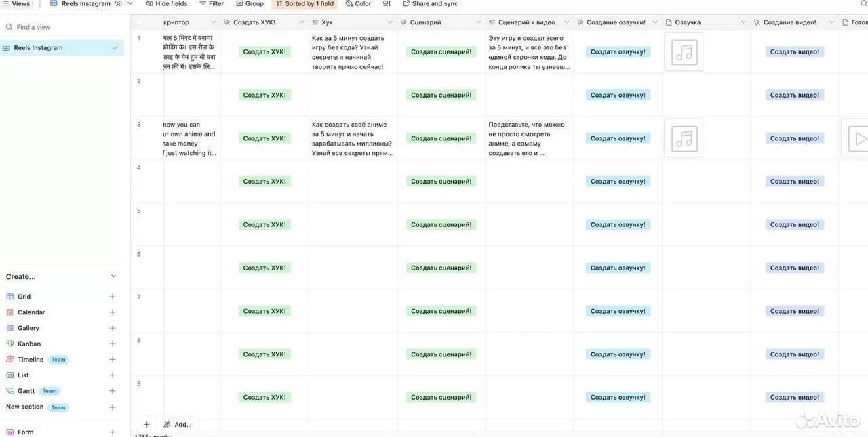Add a new record with the plus icon
Image resolution: width=868 pixels, height=437 pixels.
click(146, 425)
